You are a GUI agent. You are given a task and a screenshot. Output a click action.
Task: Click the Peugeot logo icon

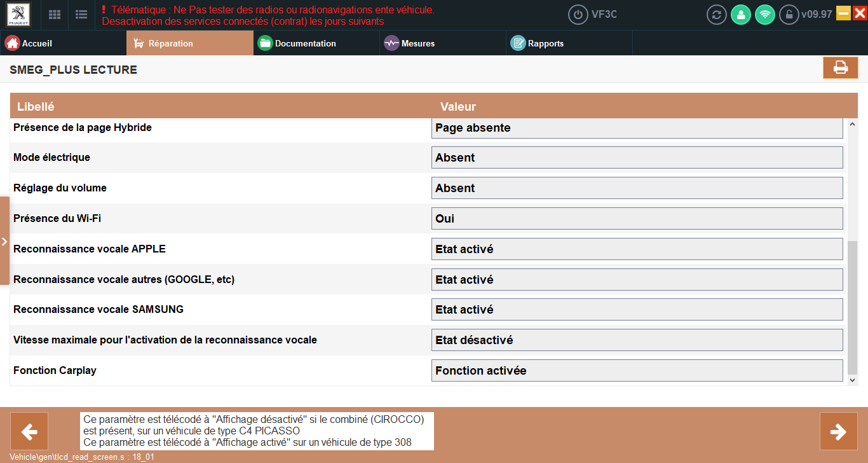click(x=20, y=15)
